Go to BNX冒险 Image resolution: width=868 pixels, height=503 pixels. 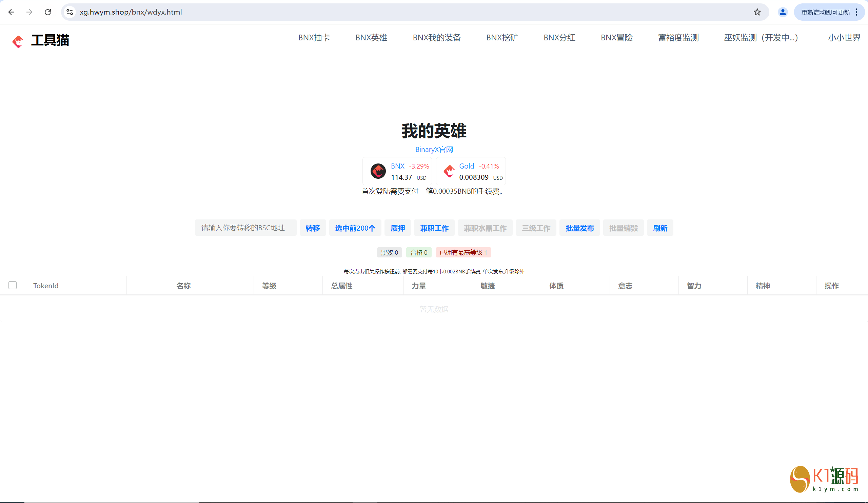[616, 38]
